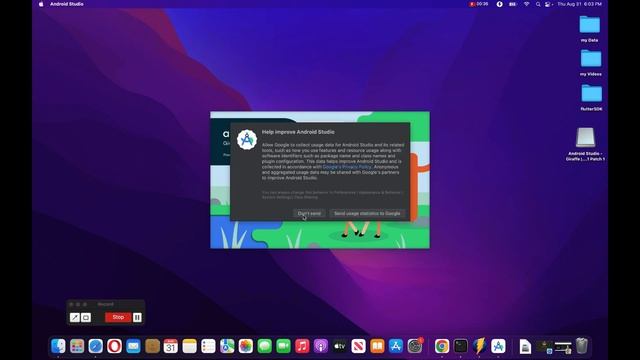This screenshot has height=360, width=640.
Task: Launch Safari from the Dock
Action: [96, 346]
